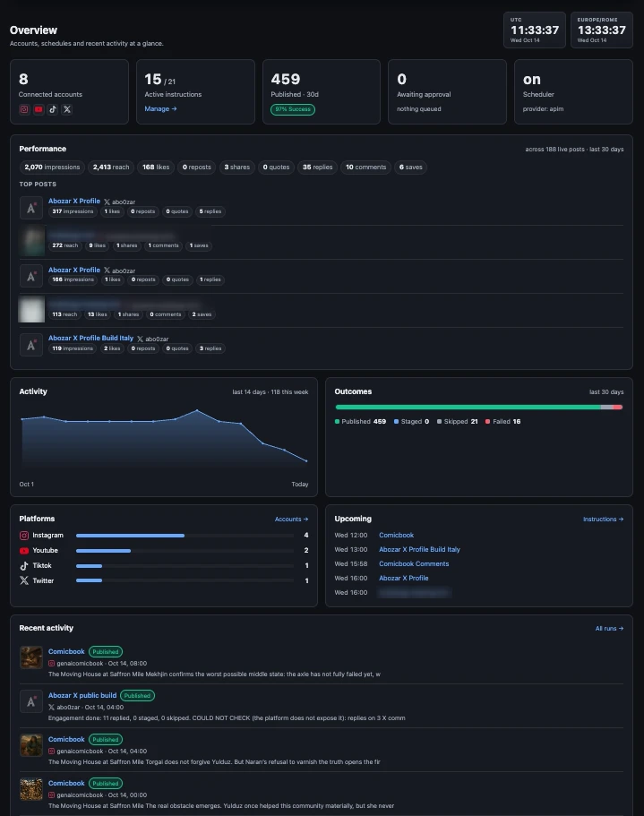The height and width of the screenshot is (816, 644).
Task: Open Abozar X Profile Build Italy top post
Action: tap(90, 338)
